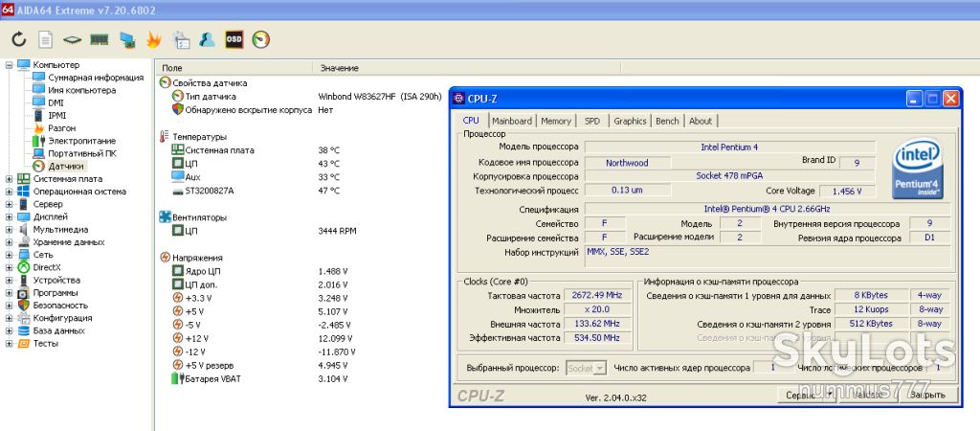Click the Тесты tree icon
Viewport: 980px width, 431px height.
(x=24, y=344)
